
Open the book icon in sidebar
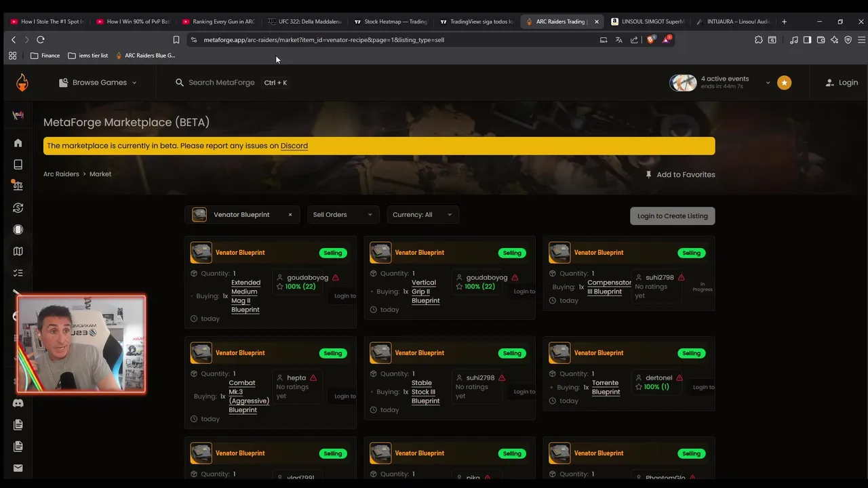click(18, 165)
